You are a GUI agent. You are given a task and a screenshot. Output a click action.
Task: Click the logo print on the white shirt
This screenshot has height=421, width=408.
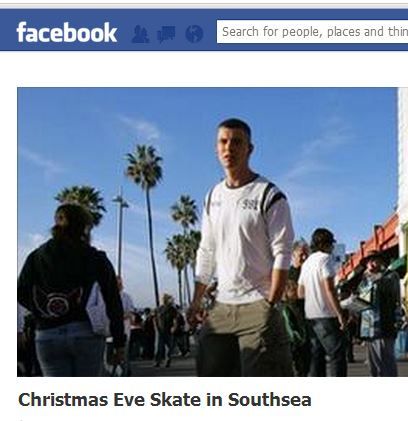(x=249, y=204)
